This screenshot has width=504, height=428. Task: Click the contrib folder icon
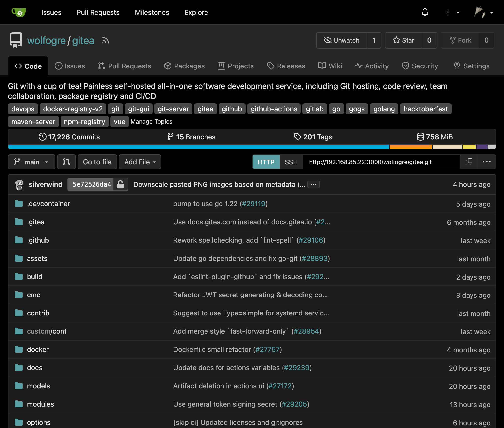tap(19, 313)
